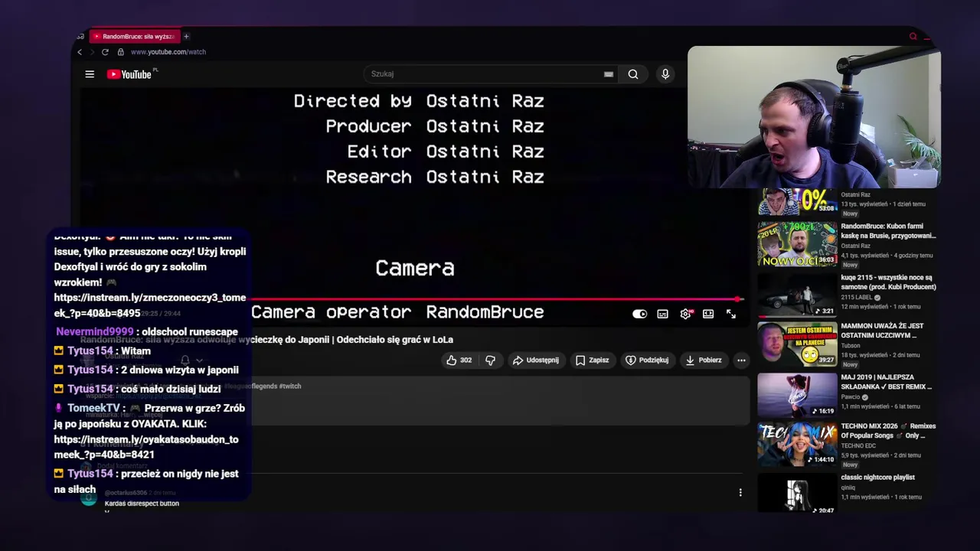Image resolution: width=980 pixels, height=551 pixels.
Task: Click the streamer webcam overlay
Action: pos(814,117)
